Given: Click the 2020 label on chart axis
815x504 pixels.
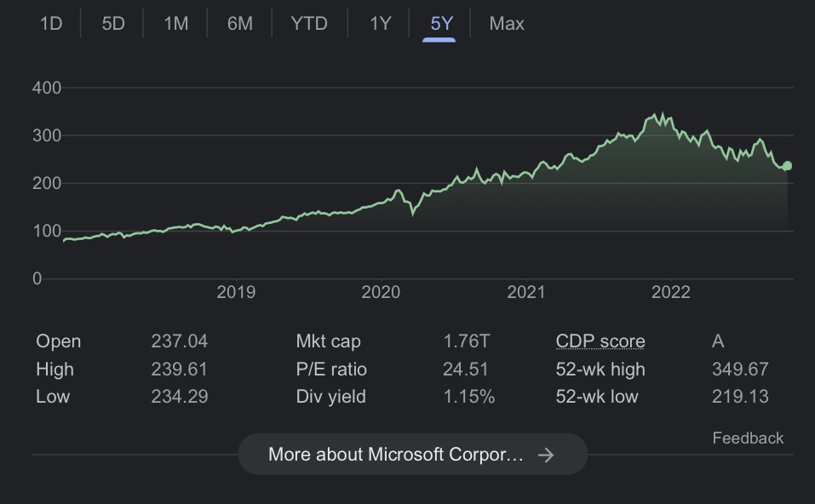Looking at the screenshot, I should click(x=381, y=293).
